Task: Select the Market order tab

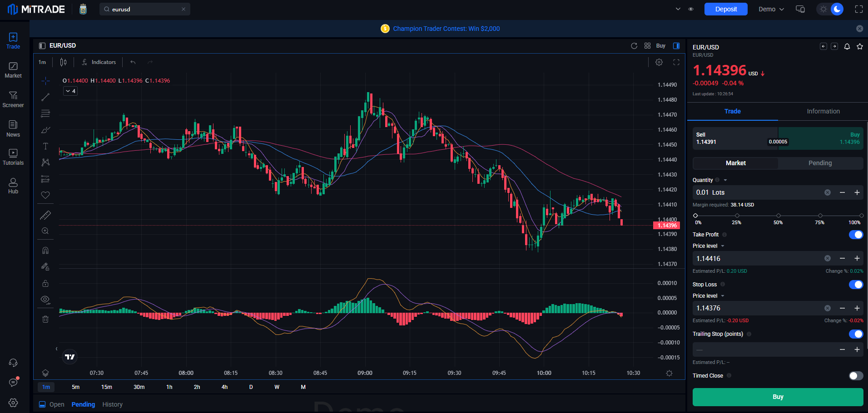Action: pyautogui.click(x=735, y=163)
